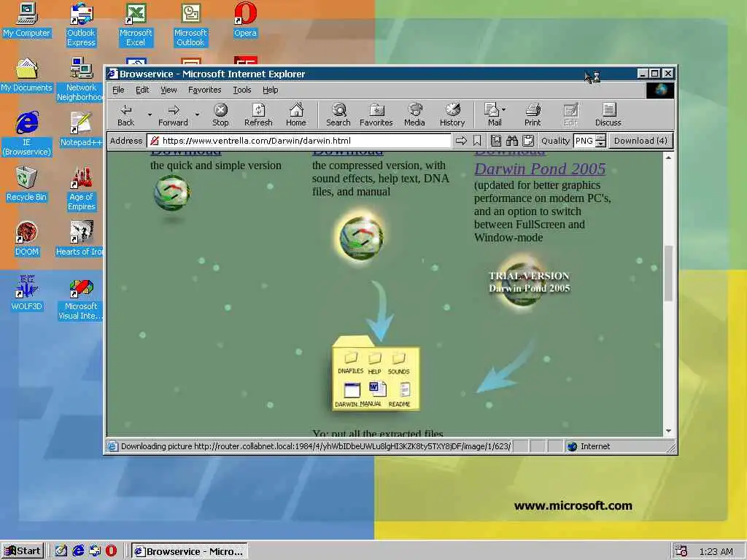This screenshot has width=747, height=560.
Task: Launch Internet Explorer from quick launch
Action: (x=78, y=551)
